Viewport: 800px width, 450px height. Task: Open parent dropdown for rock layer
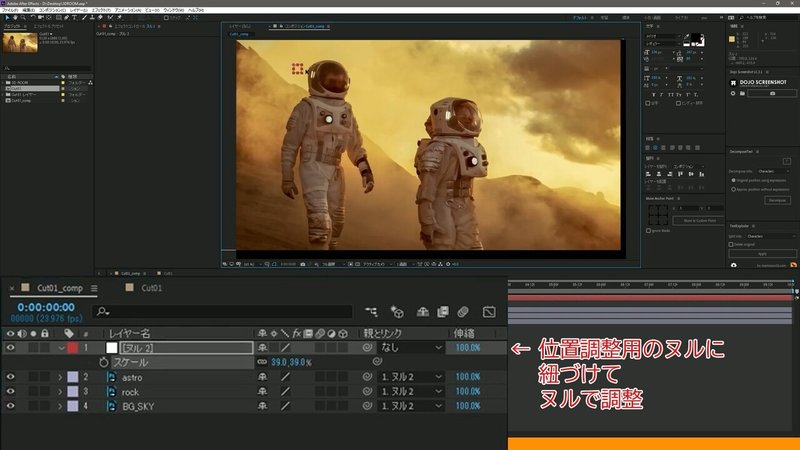(x=411, y=391)
